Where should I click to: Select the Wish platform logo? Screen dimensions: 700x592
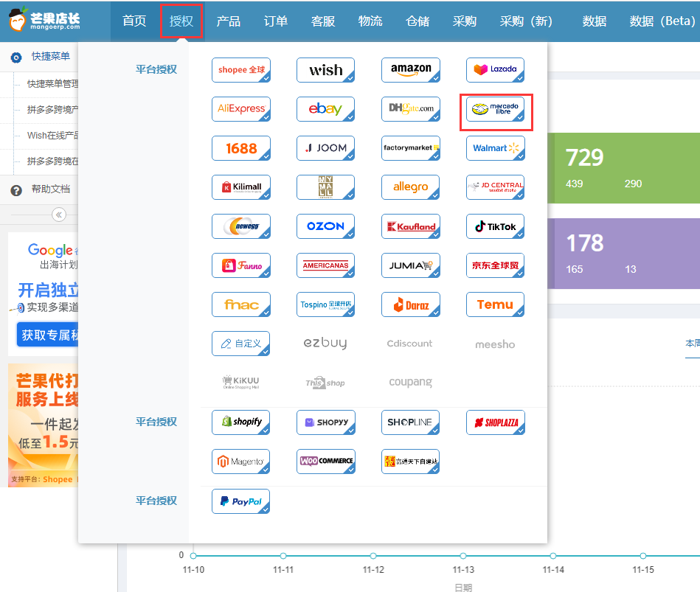click(x=325, y=70)
